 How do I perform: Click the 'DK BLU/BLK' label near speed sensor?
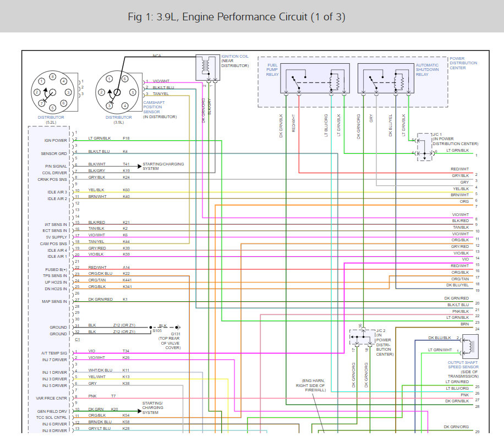click(440, 338)
